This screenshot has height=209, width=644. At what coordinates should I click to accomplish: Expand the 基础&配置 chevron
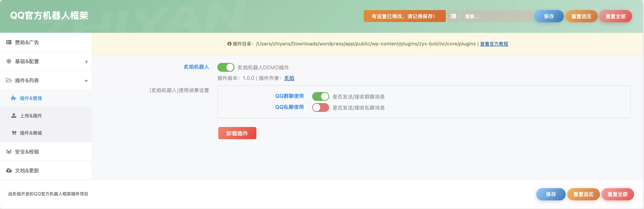(86, 62)
